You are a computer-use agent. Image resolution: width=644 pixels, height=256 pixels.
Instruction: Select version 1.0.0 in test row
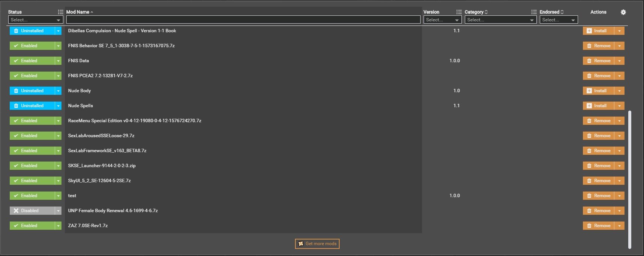pyautogui.click(x=455, y=196)
